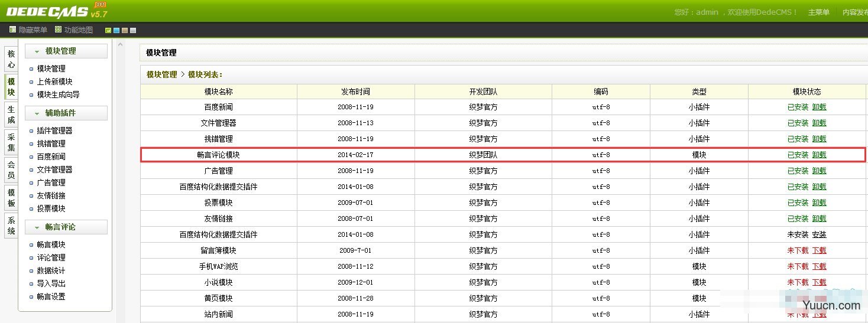
Task: Click 主菜单 in the top bar
Action: 818,12
